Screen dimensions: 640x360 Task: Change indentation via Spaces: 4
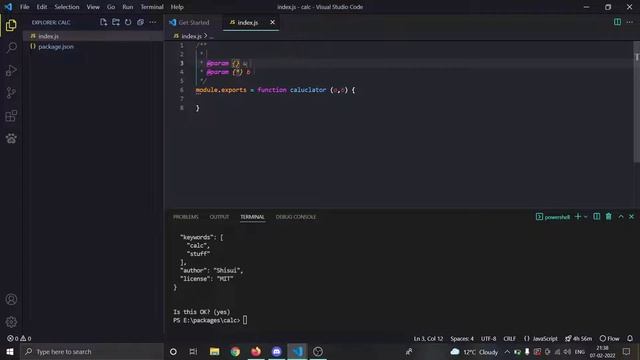[x=462, y=338]
